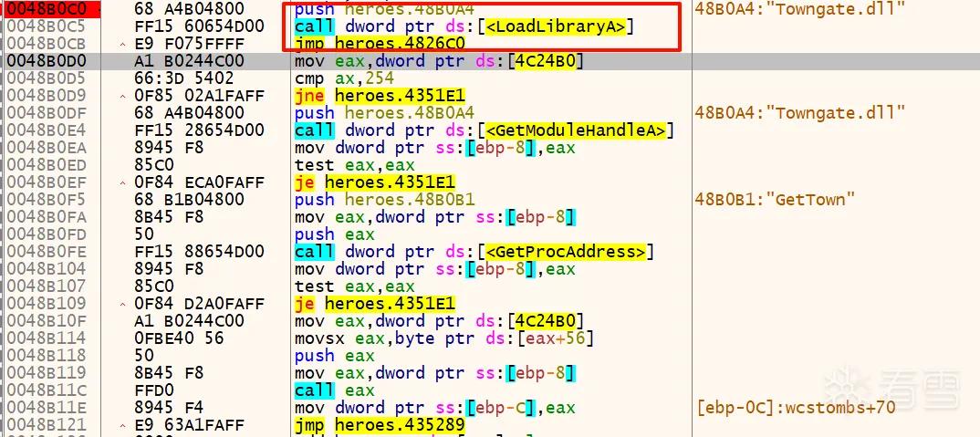The width and height of the screenshot is (980, 437).
Task: Click the mov dword ptr [ebp-C],eax instruction
Action: tap(435, 408)
